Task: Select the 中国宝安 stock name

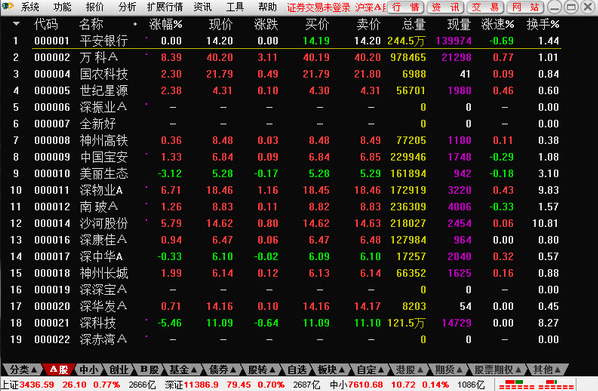Action: pos(104,157)
